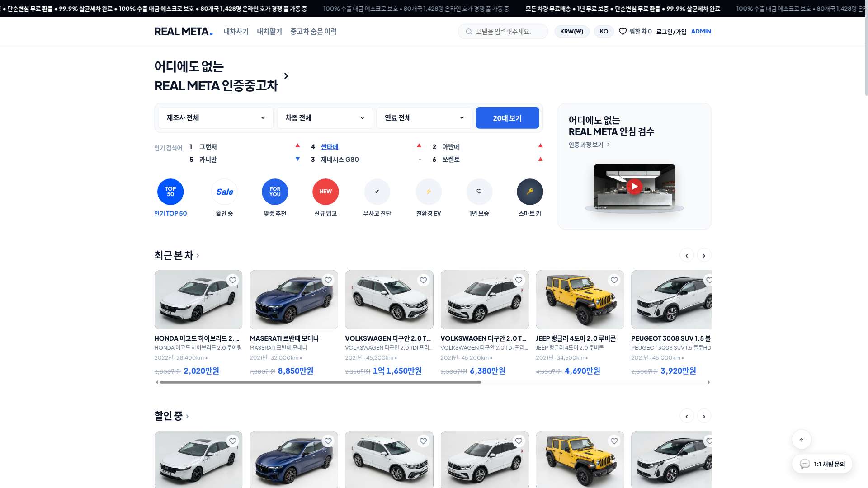868x488 pixels.
Task: Open the KO language selector
Action: click(604, 32)
